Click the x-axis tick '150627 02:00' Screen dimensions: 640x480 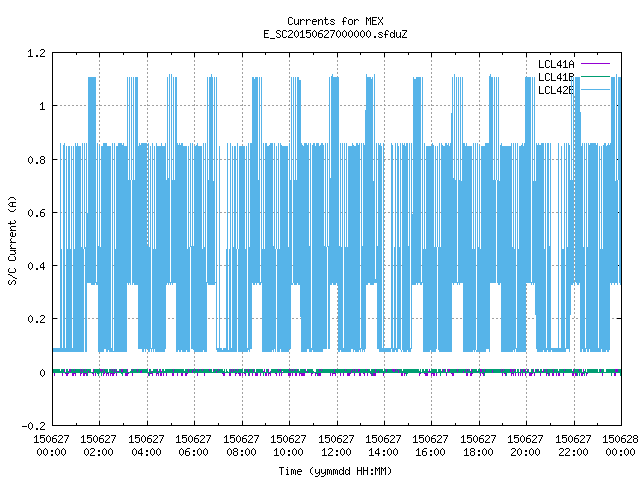pos(98,446)
